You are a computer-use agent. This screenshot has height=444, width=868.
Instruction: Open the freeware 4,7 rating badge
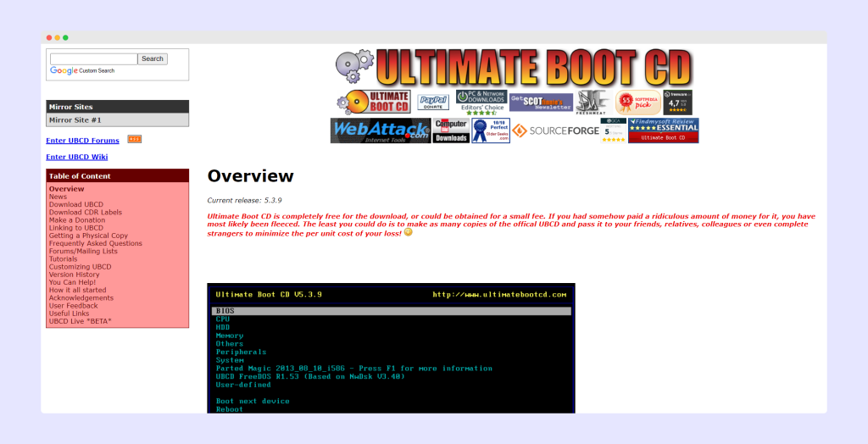[677, 103]
